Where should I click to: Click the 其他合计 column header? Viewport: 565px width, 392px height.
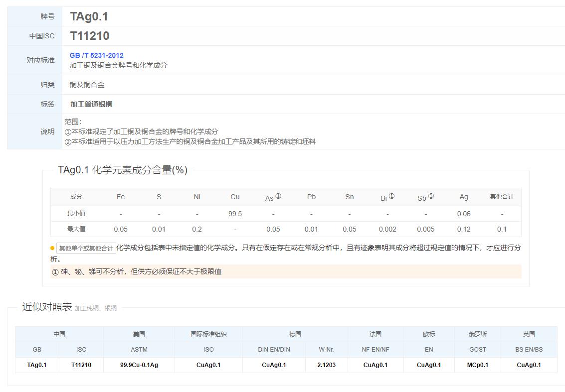(502, 197)
